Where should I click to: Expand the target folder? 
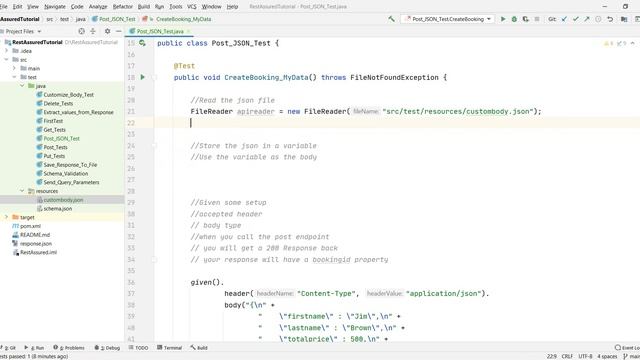7,217
